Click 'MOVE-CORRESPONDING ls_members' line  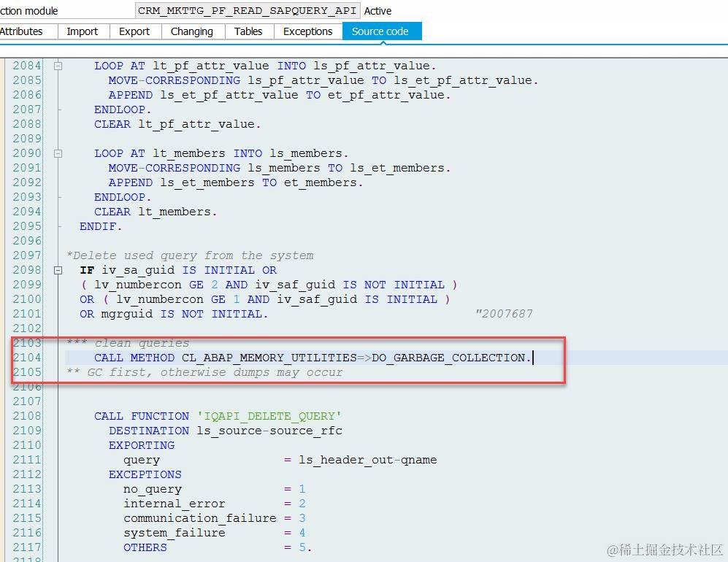[x=280, y=168]
